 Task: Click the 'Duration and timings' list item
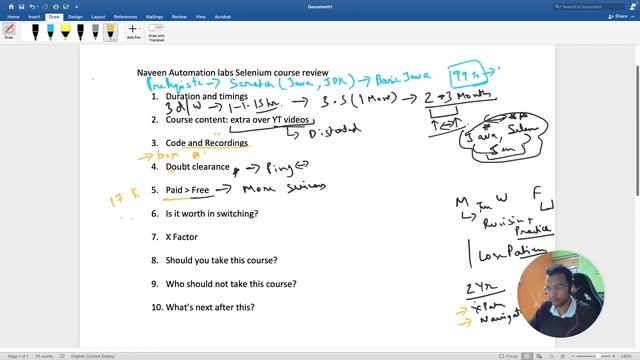(207, 96)
